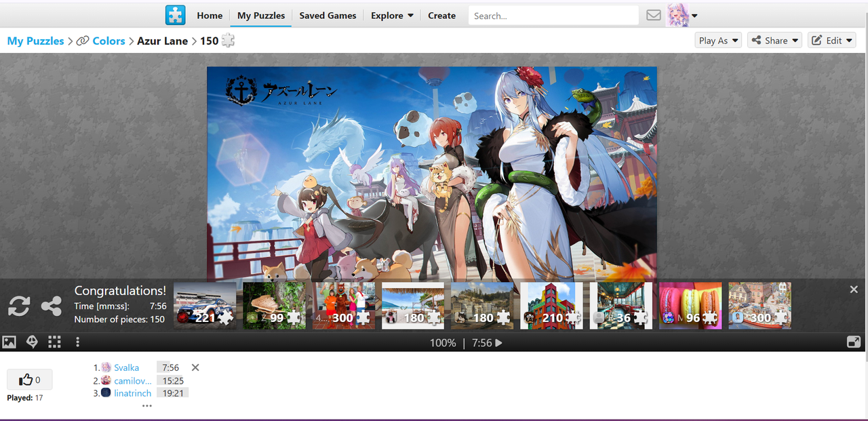Screen dimensions: 868x421
Task: Open the My Puzzles tab
Action: [260, 16]
